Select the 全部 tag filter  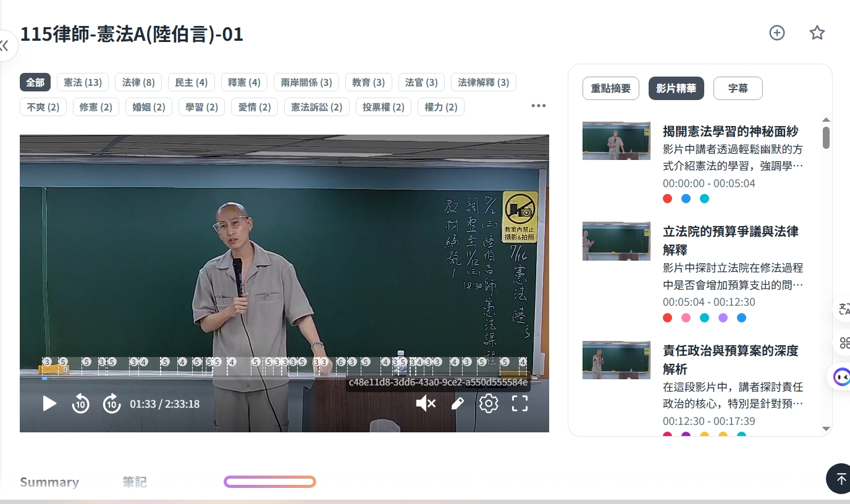click(x=35, y=82)
